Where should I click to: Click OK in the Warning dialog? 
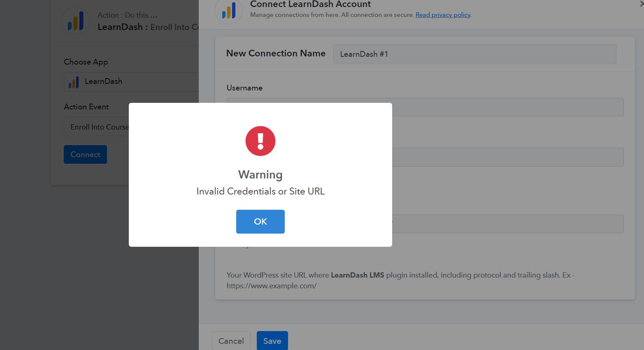tap(260, 222)
